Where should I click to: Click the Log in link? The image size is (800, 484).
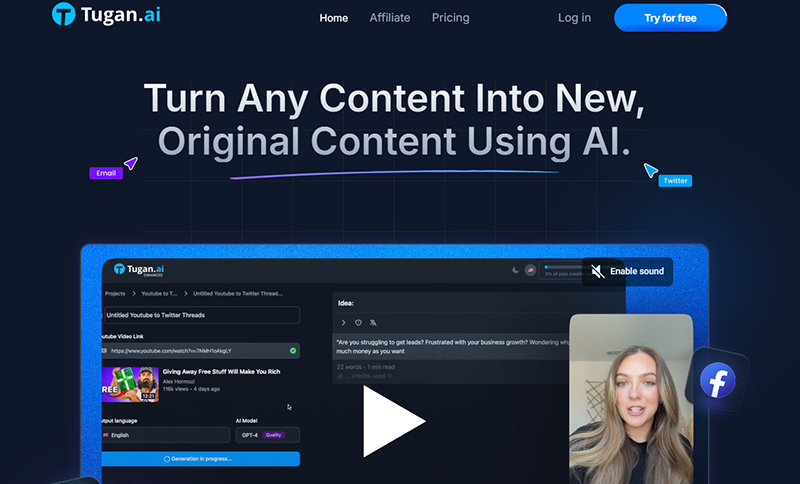[x=574, y=18]
